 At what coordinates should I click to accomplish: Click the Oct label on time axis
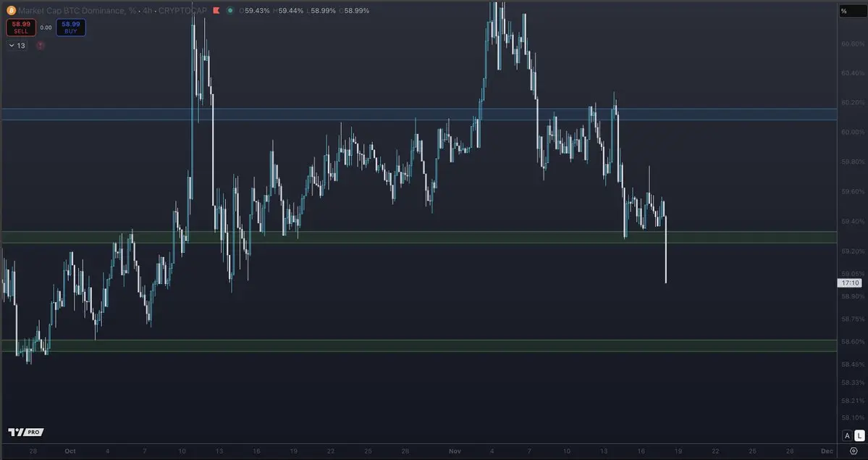69,451
